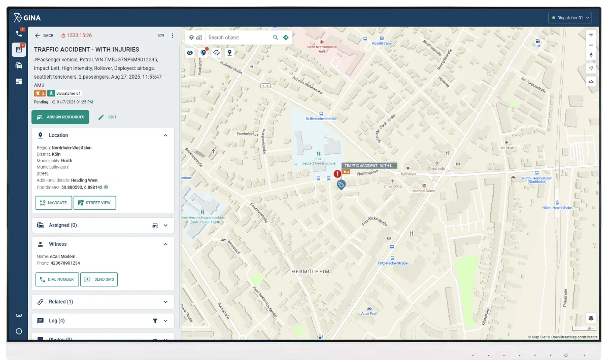Toggle the map markers layer with red badge
609x364 pixels.
[203, 53]
